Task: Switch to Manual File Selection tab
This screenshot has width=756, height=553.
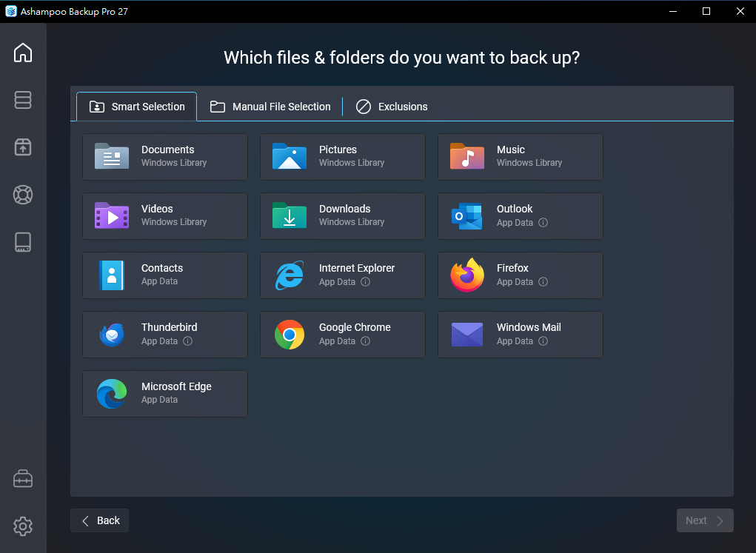Action: pos(270,107)
